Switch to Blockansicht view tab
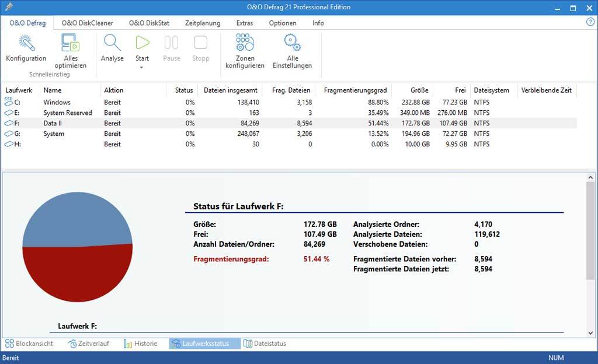The width and height of the screenshot is (598, 364). pyautogui.click(x=29, y=344)
